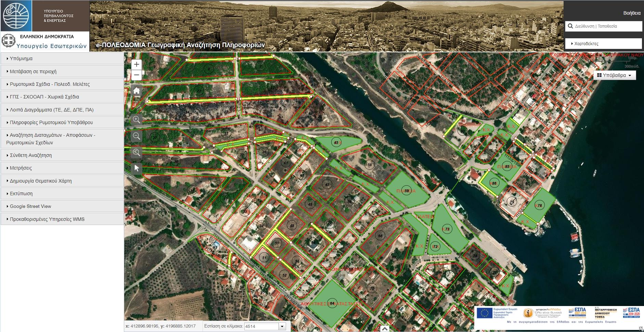Image resolution: width=644 pixels, height=332 pixels.
Task: Click the plus zoom-in map button
Action: (x=137, y=64)
